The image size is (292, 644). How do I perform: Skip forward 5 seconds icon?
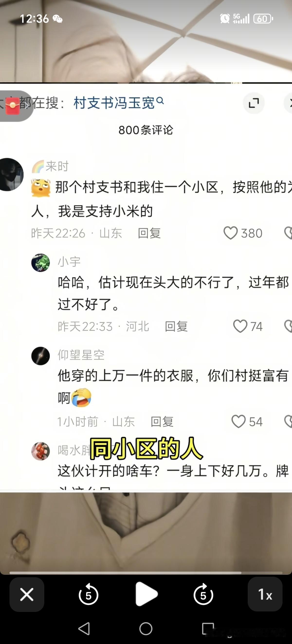tap(203, 594)
